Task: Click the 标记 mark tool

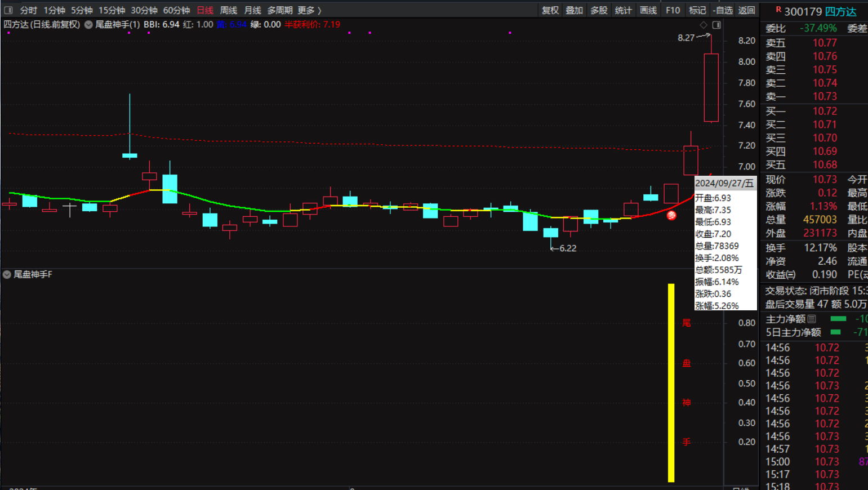Action: [697, 10]
